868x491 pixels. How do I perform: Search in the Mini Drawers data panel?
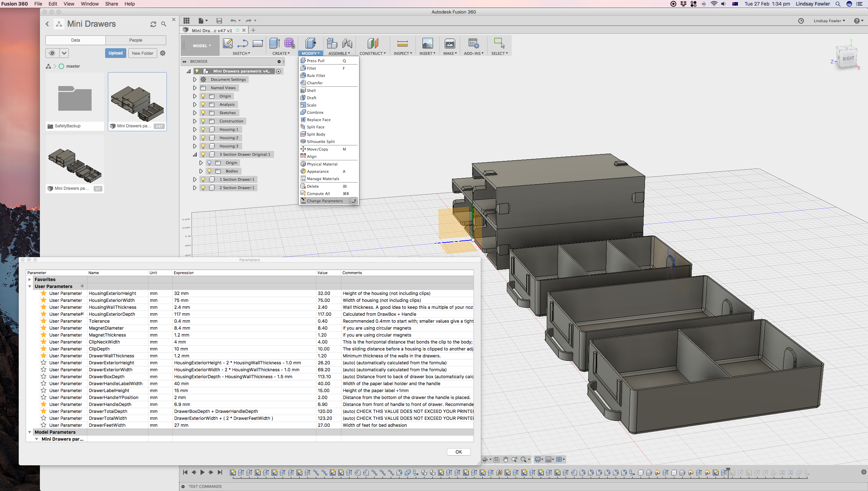164,24
